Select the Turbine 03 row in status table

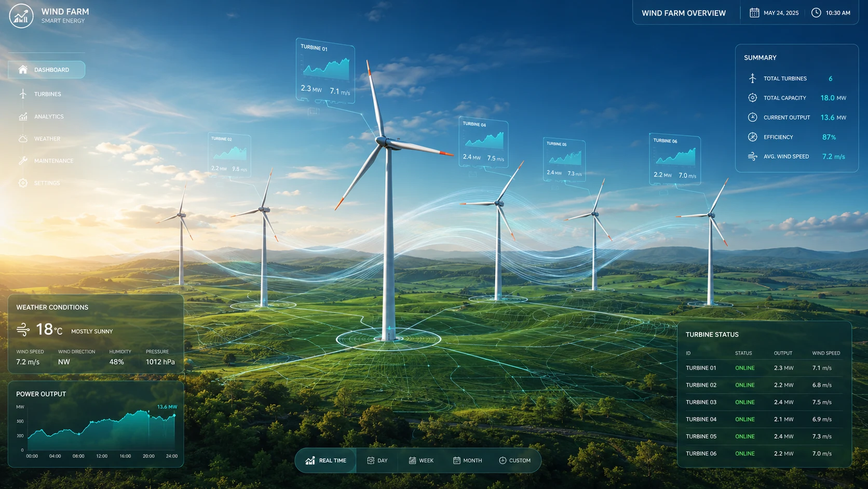pyautogui.click(x=764, y=402)
